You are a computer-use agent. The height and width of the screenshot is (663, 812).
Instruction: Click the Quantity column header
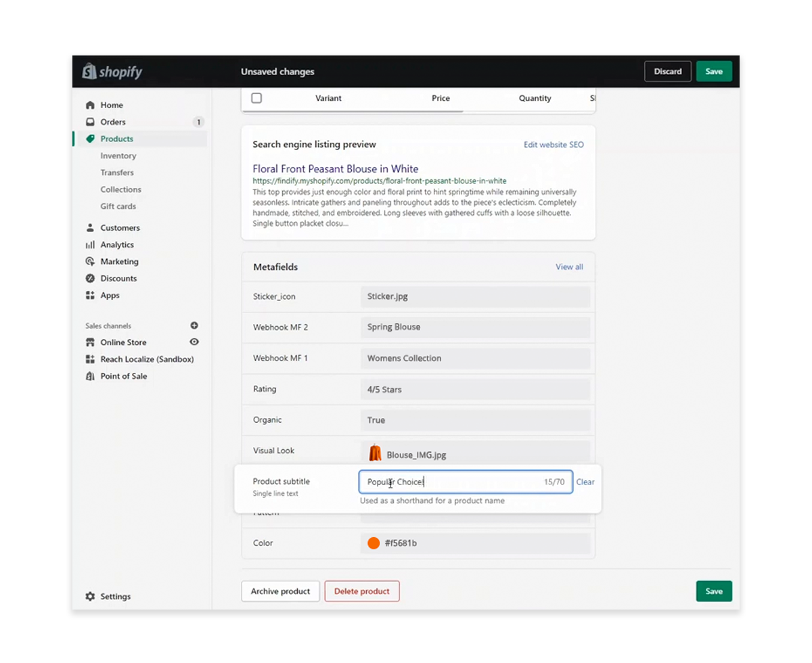535,98
